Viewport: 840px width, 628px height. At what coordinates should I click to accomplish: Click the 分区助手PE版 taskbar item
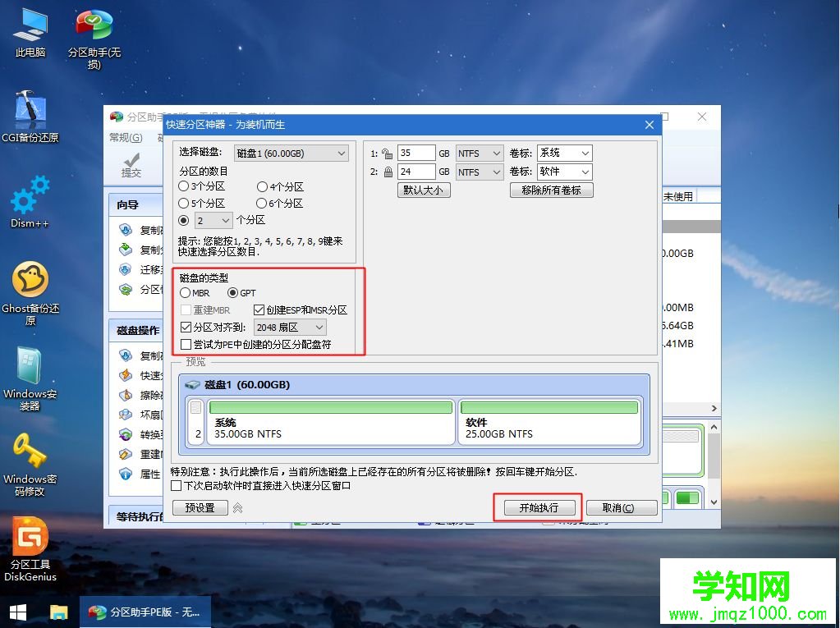pyautogui.click(x=145, y=612)
